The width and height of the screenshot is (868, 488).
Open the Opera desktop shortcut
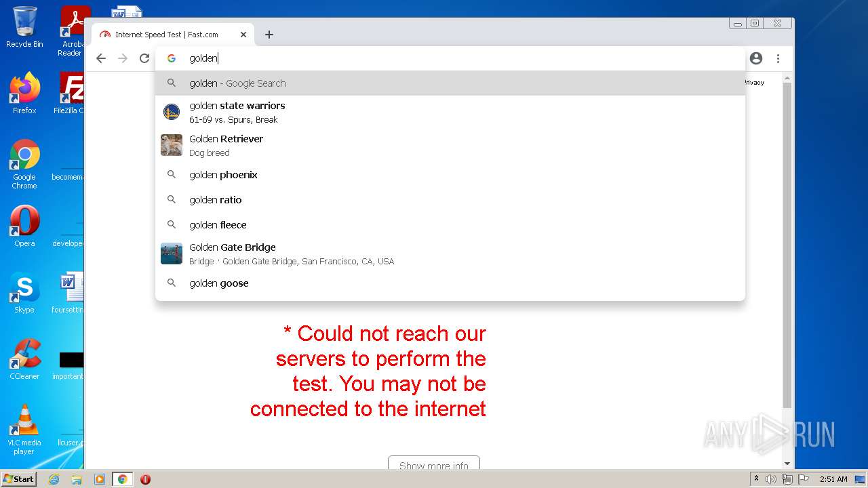tap(24, 226)
